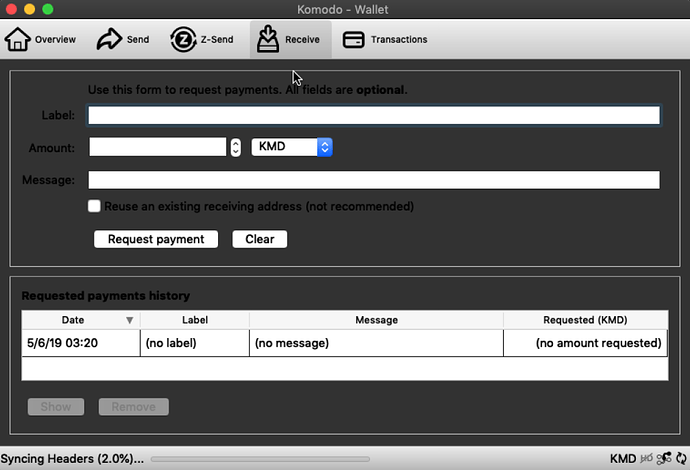Open the Overview tab with house icon
This screenshot has width=690, height=470.
click(x=40, y=39)
